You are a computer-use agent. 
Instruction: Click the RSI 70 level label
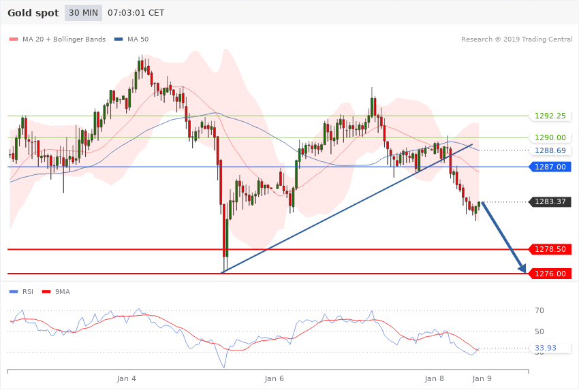pyautogui.click(x=539, y=310)
